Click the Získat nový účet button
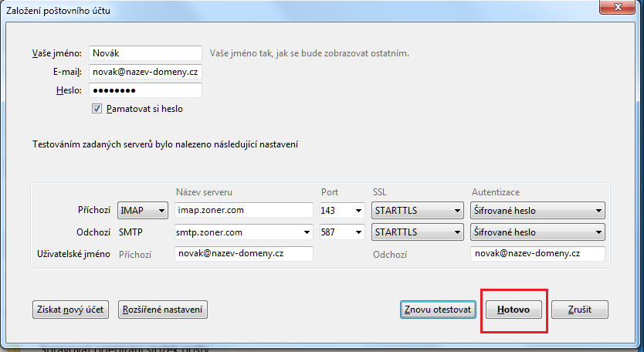 tap(70, 310)
